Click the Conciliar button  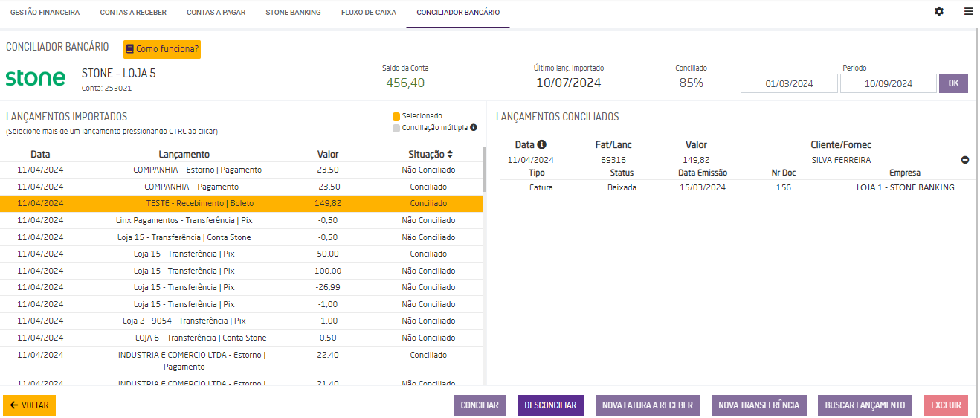coord(480,405)
